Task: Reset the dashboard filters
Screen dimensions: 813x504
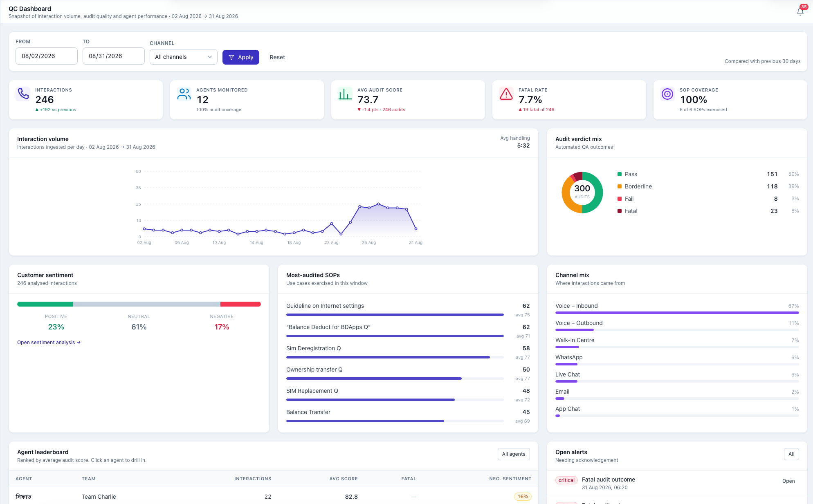Action: [277, 57]
